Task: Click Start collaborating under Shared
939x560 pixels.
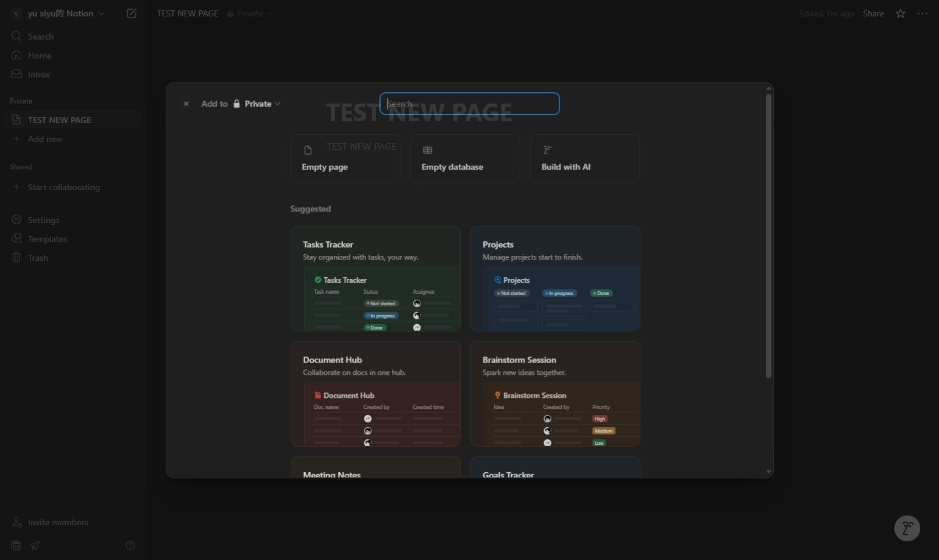Action: coord(73,187)
